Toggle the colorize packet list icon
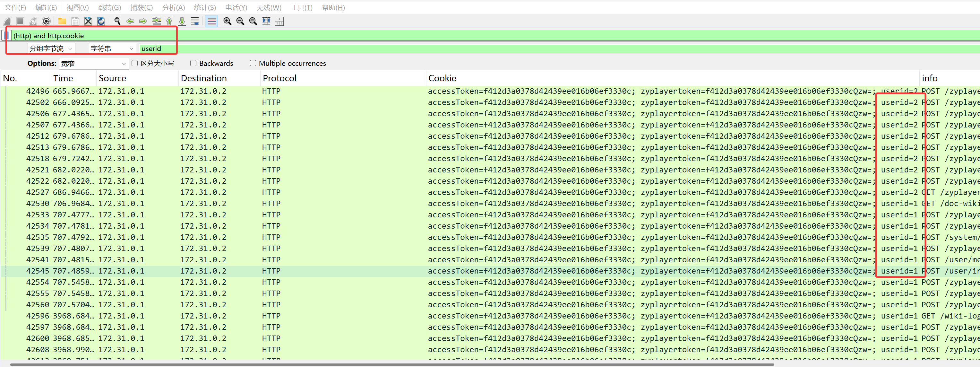The image size is (980, 367). tap(211, 21)
